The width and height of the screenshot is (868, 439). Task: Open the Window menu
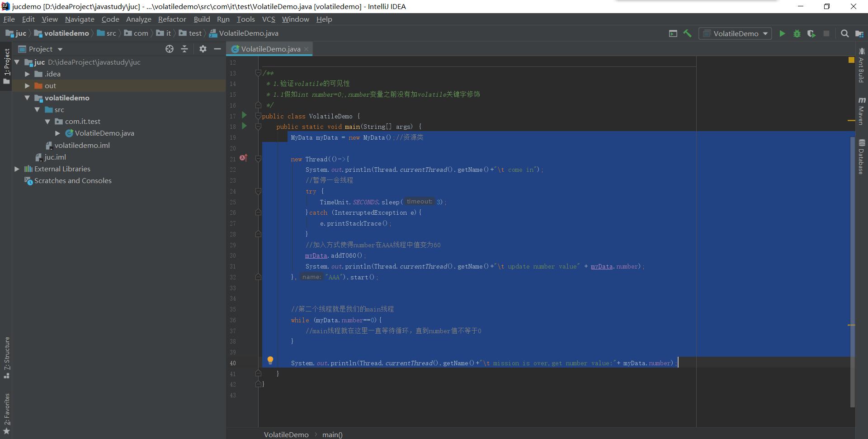(x=295, y=19)
